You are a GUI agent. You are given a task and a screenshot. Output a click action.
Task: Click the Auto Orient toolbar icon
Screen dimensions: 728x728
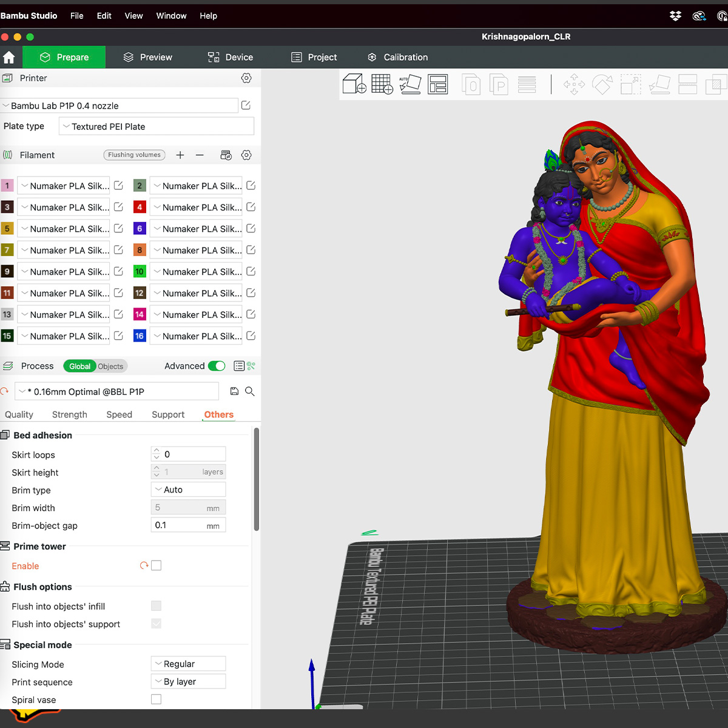pyautogui.click(x=410, y=84)
